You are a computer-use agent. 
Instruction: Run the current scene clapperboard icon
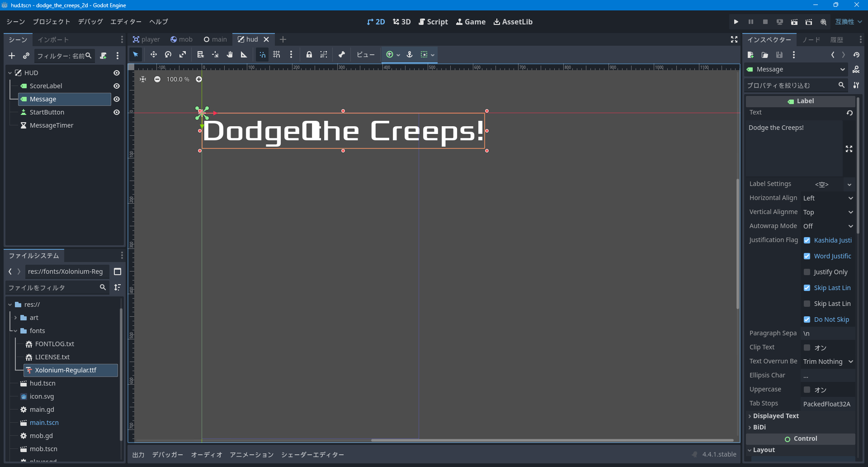click(794, 22)
